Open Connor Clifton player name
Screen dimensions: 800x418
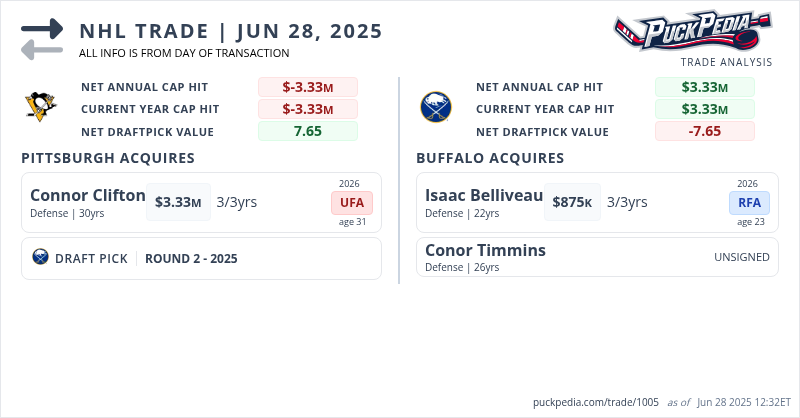point(88,195)
